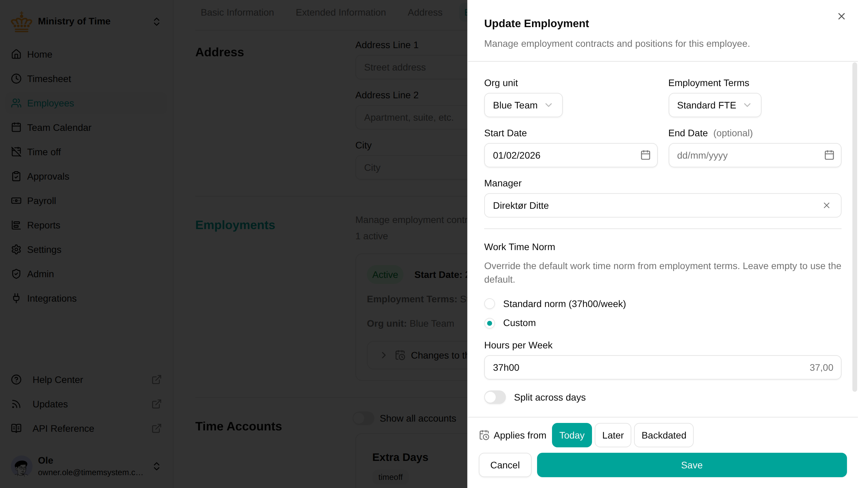The image size is (868, 488).
Task: Expand the user account menu chevron
Action: point(156,466)
